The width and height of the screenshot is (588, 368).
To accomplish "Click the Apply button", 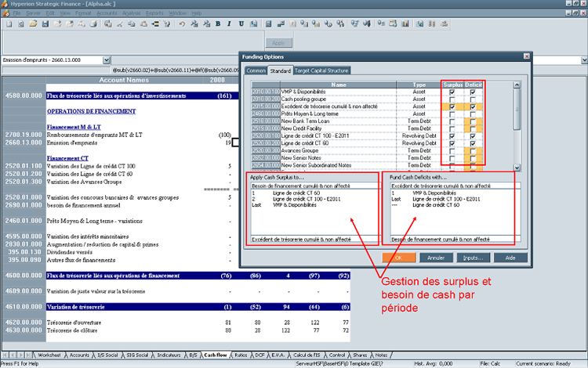I will tap(278, 43).
